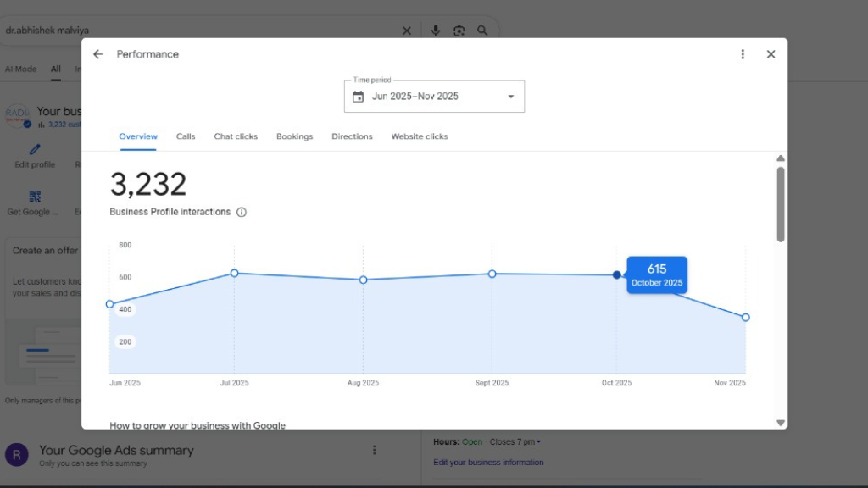
Task: Clear the search box text
Action: [407, 30]
